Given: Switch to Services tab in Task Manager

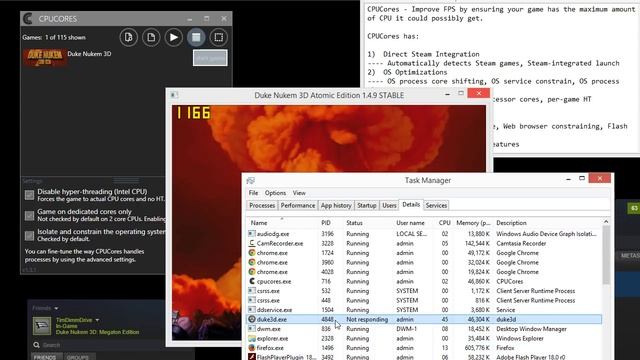Looking at the screenshot, I should click(x=436, y=206).
